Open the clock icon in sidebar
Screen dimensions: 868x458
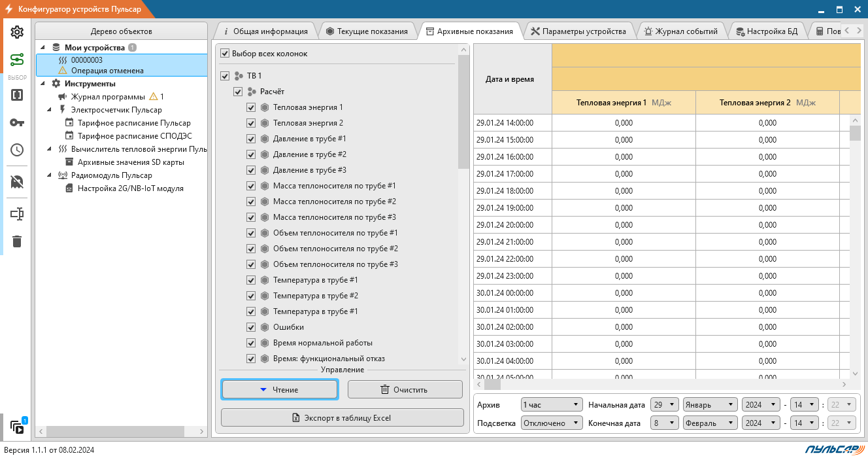click(x=17, y=150)
